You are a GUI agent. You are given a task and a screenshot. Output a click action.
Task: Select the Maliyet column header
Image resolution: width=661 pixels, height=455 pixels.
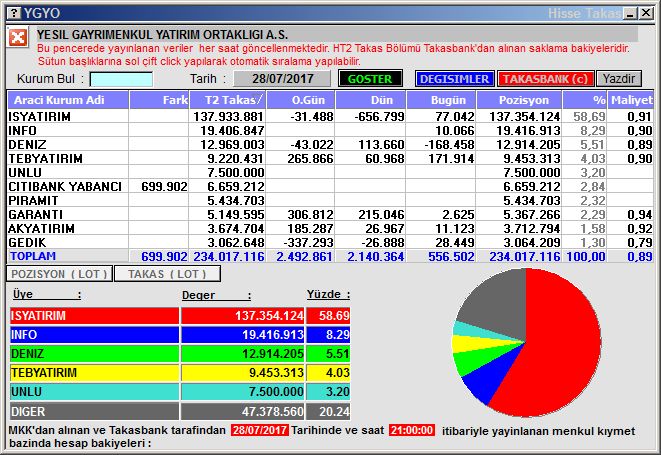pyautogui.click(x=631, y=100)
